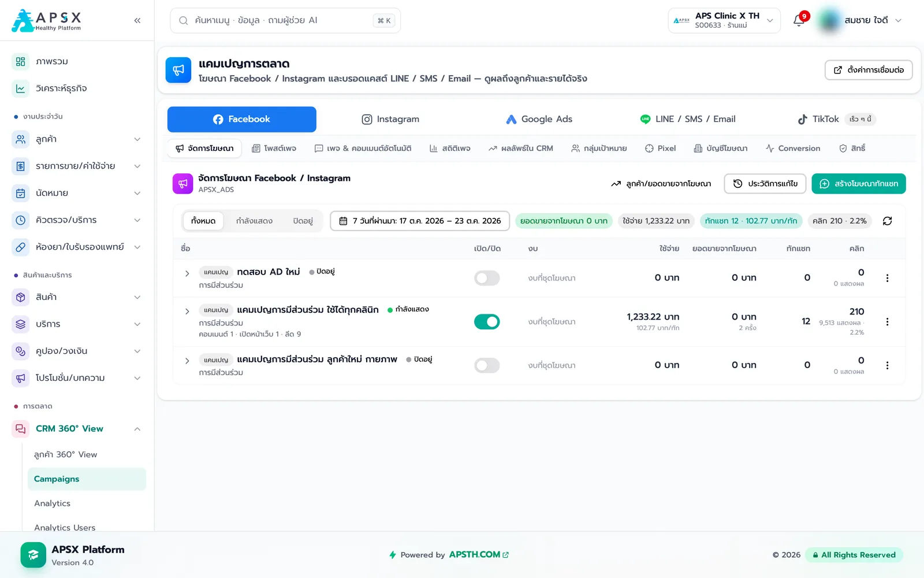Click the สร้างโฆษณาทักแชท button
The height and width of the screenshot is (578, 924).
click(x=859, y=184)
